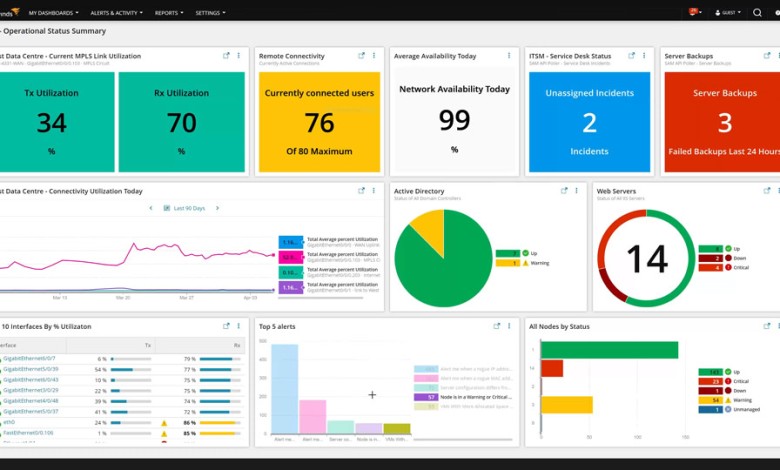Screen dimensions: 780x470
Task: Open the notifications flag icon in top bar
Action: click(x=692, y=12)
